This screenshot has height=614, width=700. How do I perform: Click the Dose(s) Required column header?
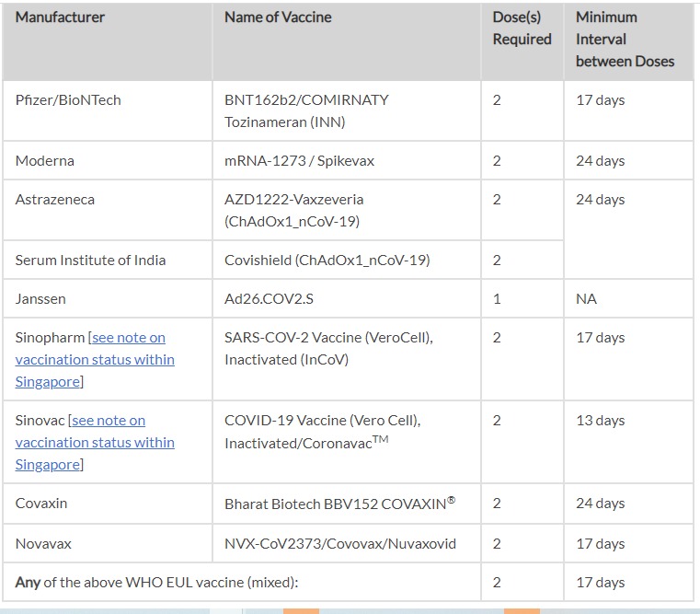point(522,29)
